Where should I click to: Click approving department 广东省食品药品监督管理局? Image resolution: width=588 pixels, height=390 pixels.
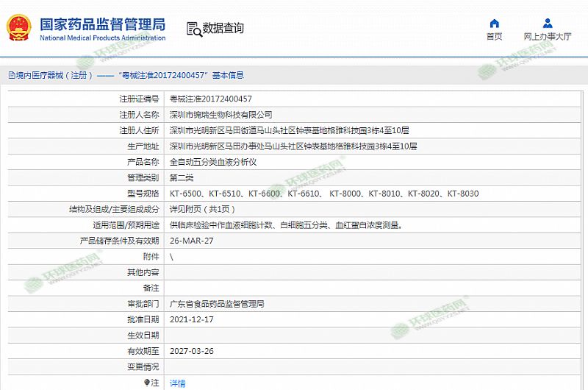[217, 304]
